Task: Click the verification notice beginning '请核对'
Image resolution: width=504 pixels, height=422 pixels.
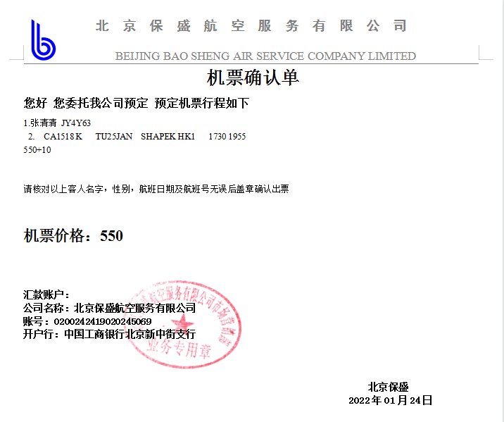Action: click(x=156, y=189)
